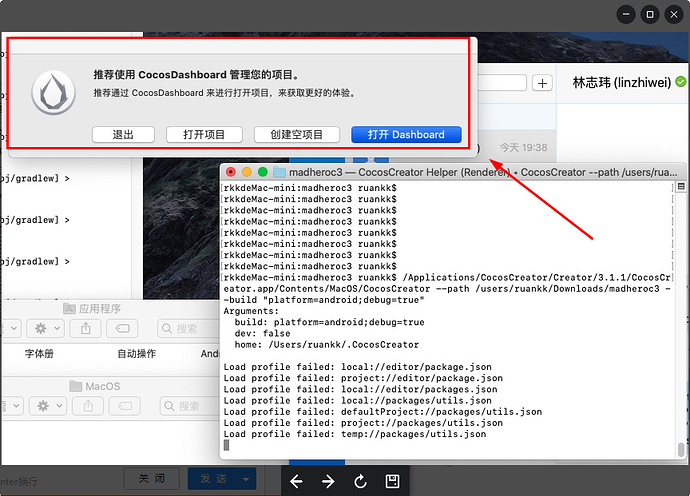Click the madheroc3 terminal window title text
The height and width of the screenshot is (496, 690).
[483, 172]
